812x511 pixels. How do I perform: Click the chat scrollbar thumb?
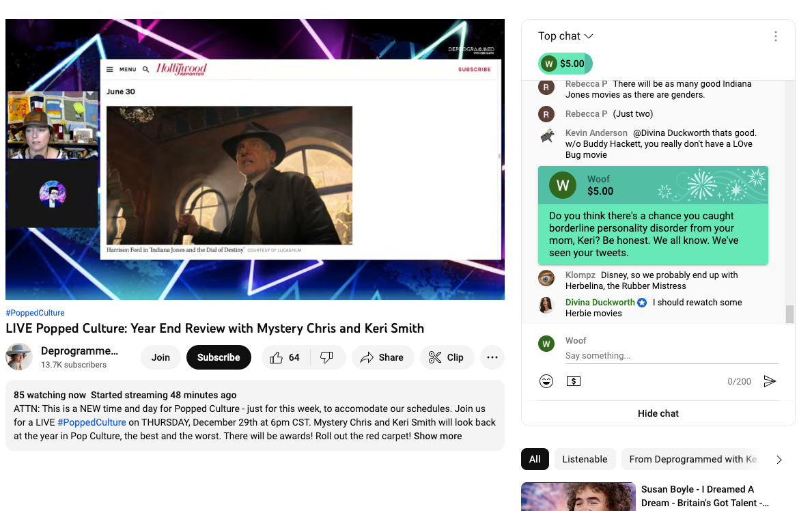789,314
